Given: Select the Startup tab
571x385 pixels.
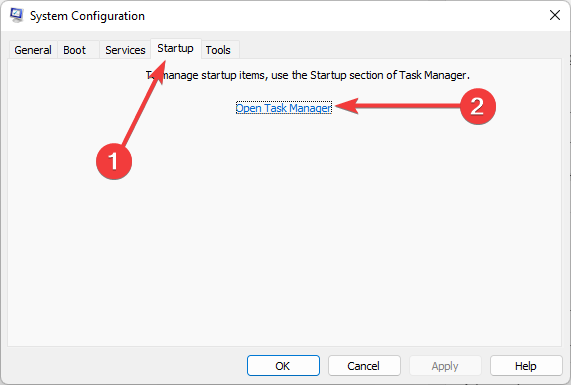Looking at the screenshot, I should (176, 48).
